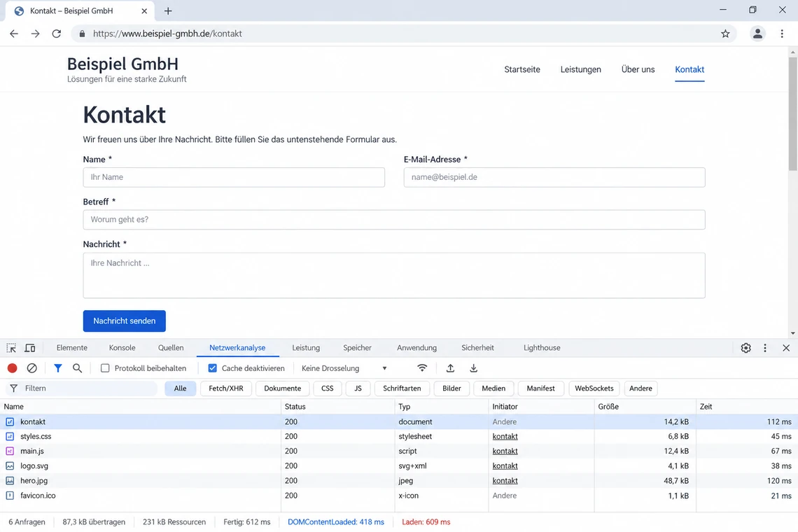Open network conditions wifi icon
The image size is (798, 532).
422,368
